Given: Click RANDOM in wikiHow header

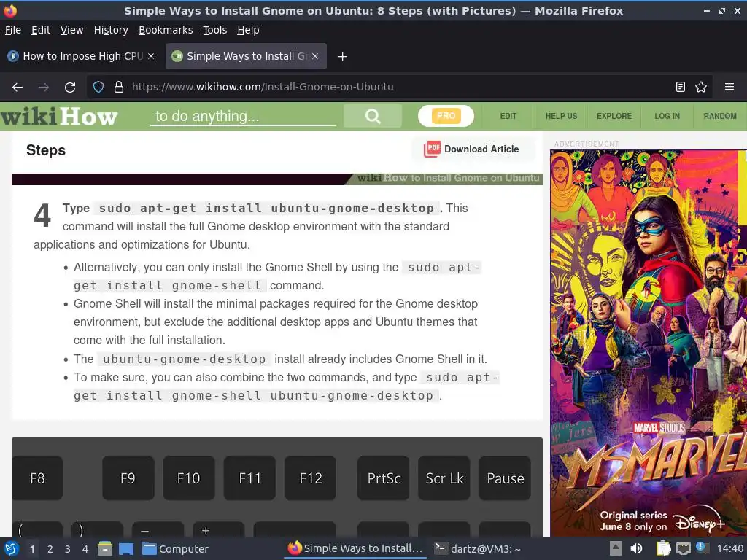Looking at the screenshot, I should (x=719, y=116).
